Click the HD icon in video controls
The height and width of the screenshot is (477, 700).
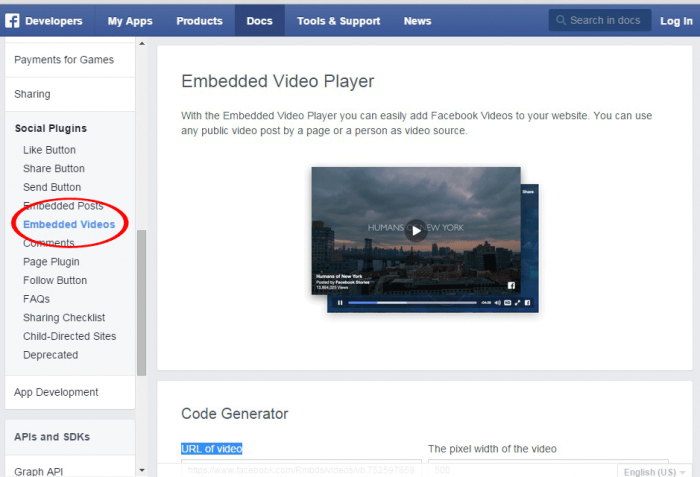(x=508, y=303)
